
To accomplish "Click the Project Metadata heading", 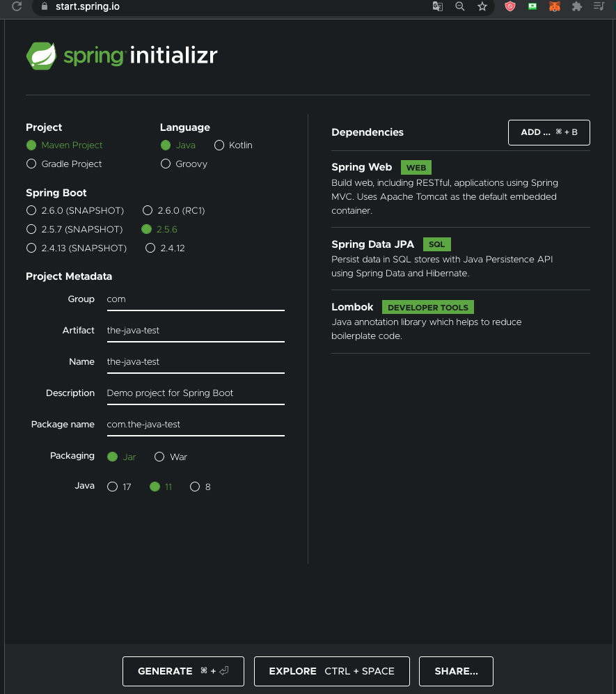I will 69,276.
